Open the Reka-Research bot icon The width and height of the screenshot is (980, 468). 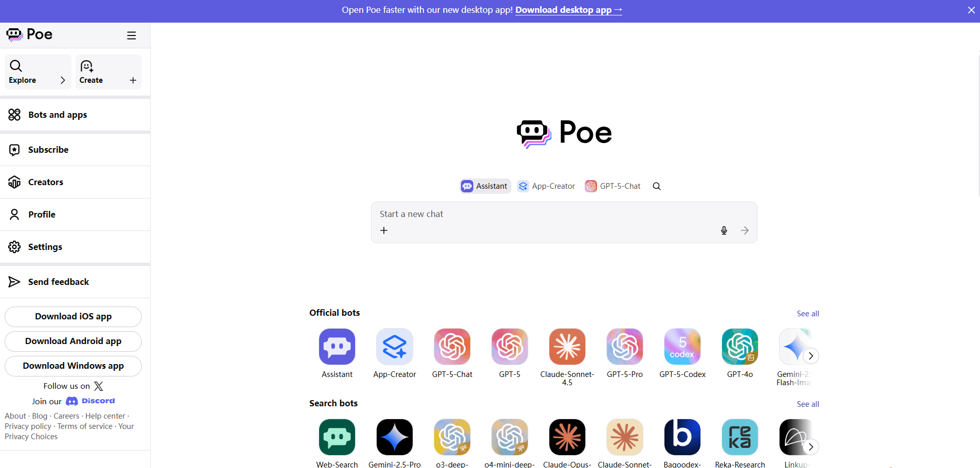pyautogui.click(x=740, y=437)
